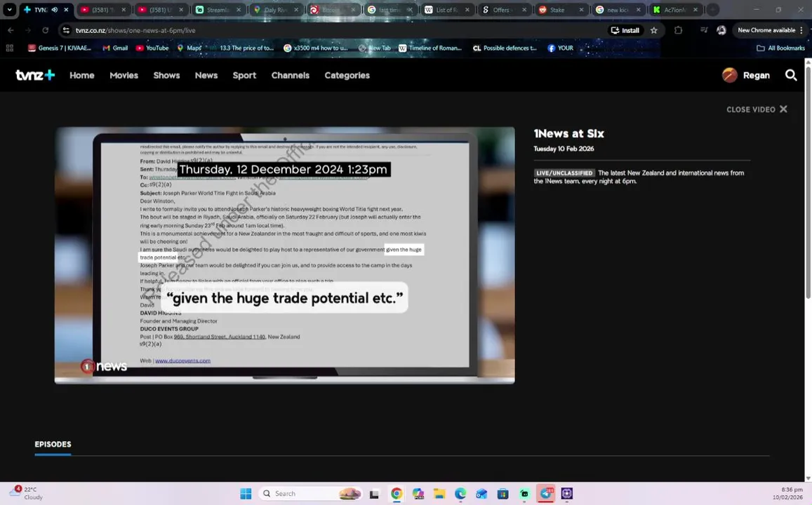
Task: Open File Explorer from taskbar
Action: [x=439, y=494]
